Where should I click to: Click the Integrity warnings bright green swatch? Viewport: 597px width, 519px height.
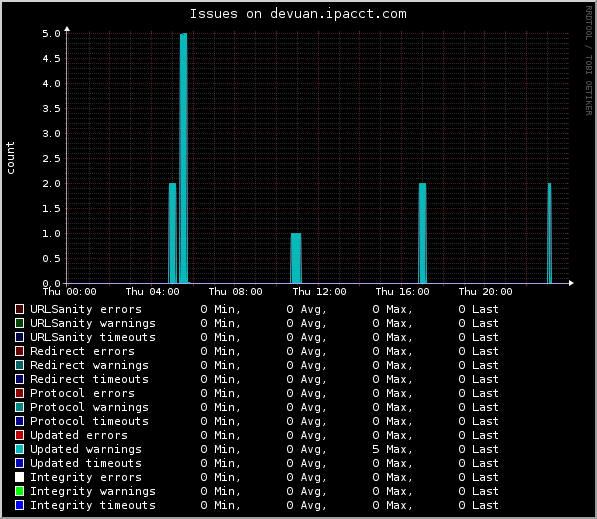pyautogui.click(x=19, y=491)
